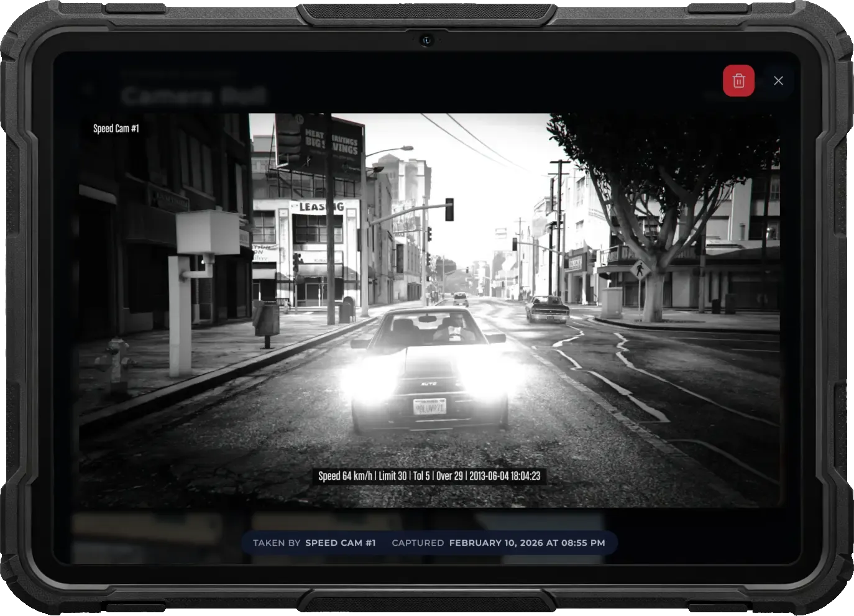The width and height of the screenshot is (854, 616).
Task: Click the traffic light in the photo
Action: pyautogui.click(x=449, y=208)
